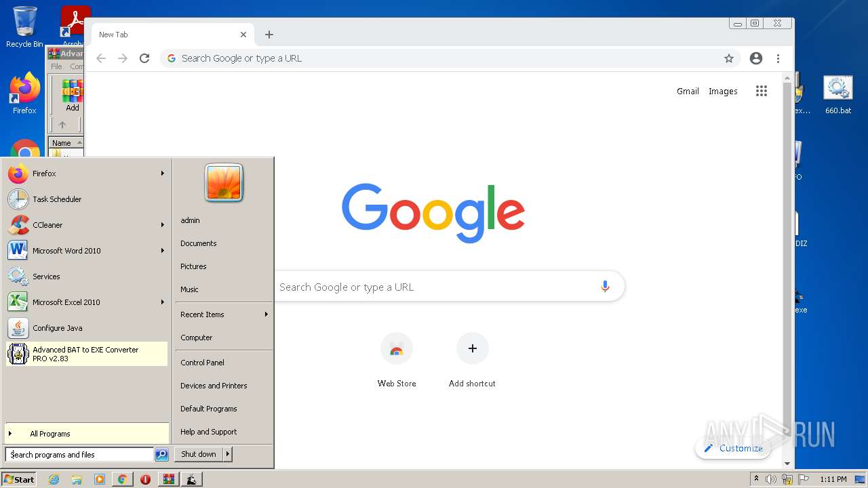Click the Customize button
868x488 pixels.
coord(733,448)
